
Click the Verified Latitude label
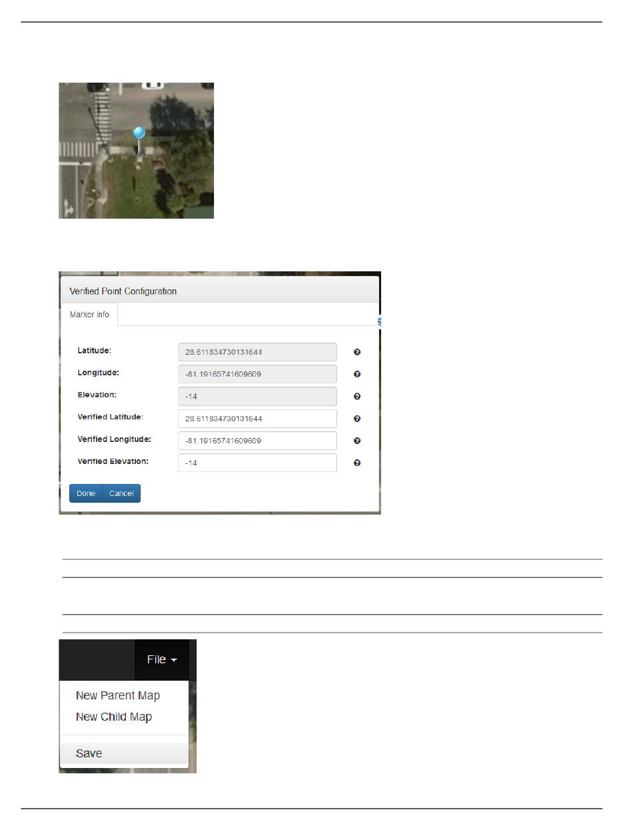pos(111,417)
